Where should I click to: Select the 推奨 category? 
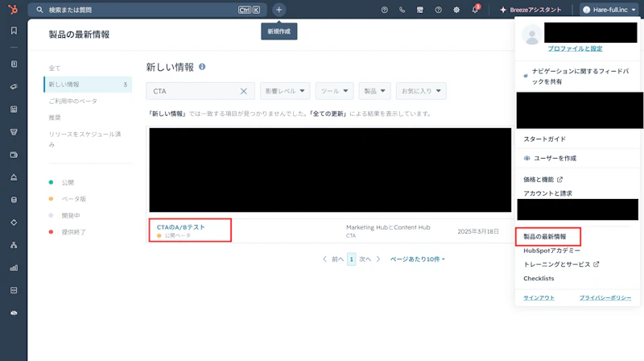[x=55, y=118]
